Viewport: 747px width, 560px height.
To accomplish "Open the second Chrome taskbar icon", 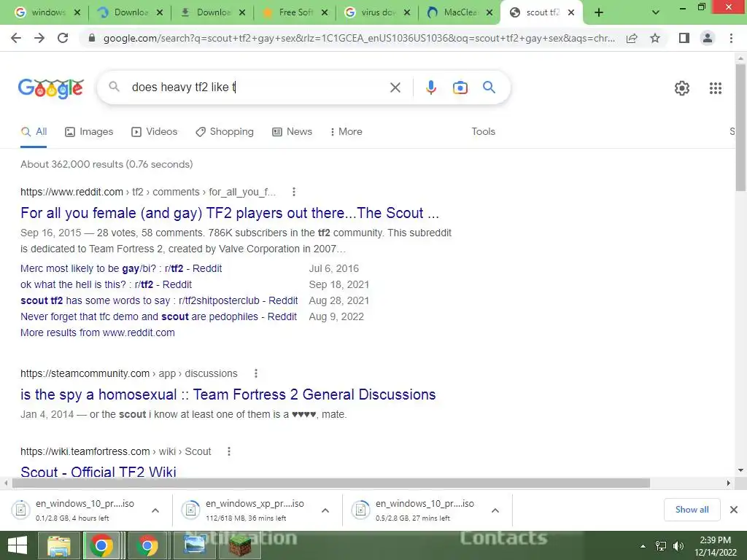I will (x=147, y=545).
